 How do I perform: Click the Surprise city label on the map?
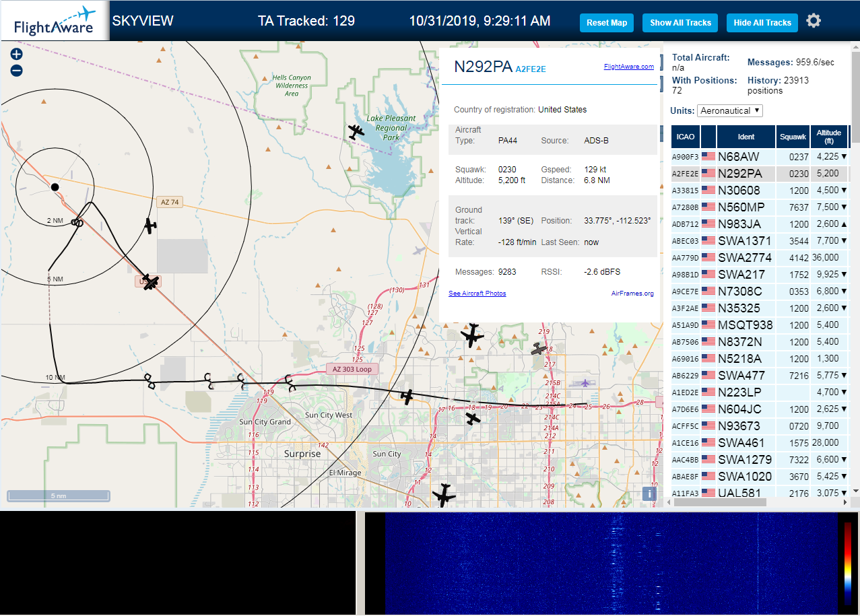(302, 454)
